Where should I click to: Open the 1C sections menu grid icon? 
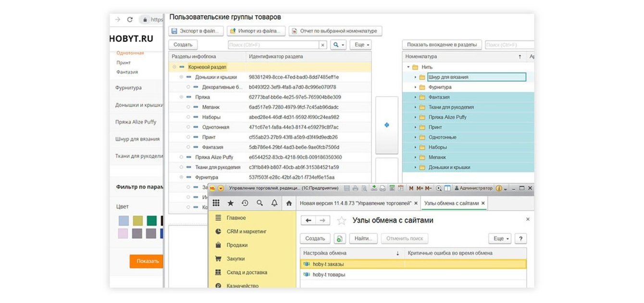click(x=216, y=203)
